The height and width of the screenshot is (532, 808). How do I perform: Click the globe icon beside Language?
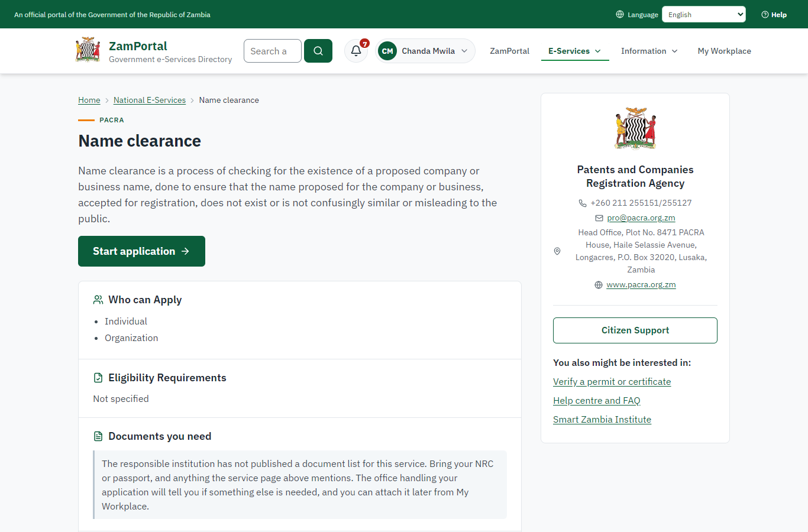[620, 14]
